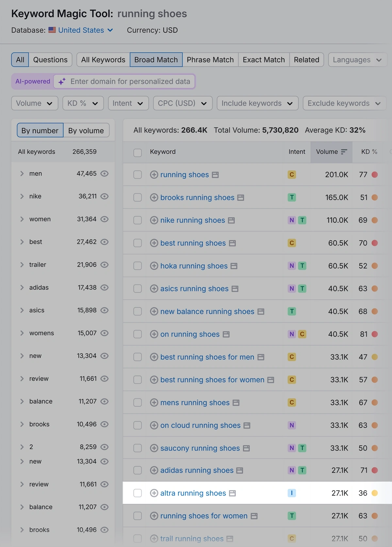This screenshot has width=392, height=547.
Task: Open Include keywords dropdown
Action: (257, 103)
